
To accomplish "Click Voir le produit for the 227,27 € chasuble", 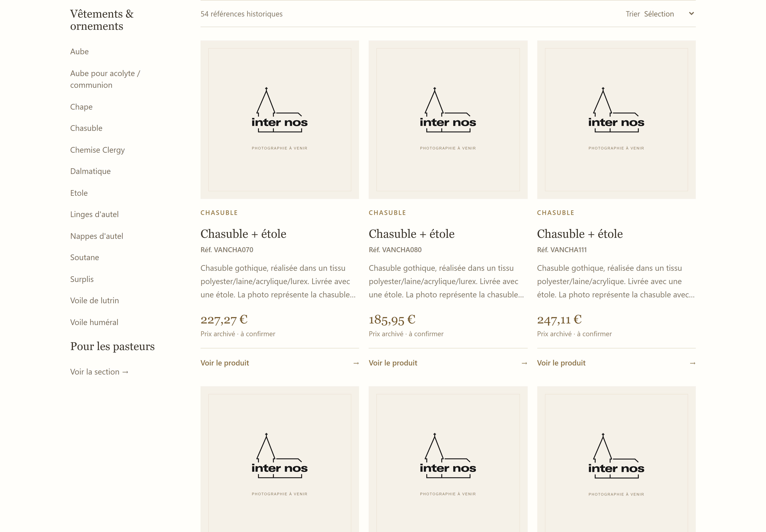I will pos(225,363).
